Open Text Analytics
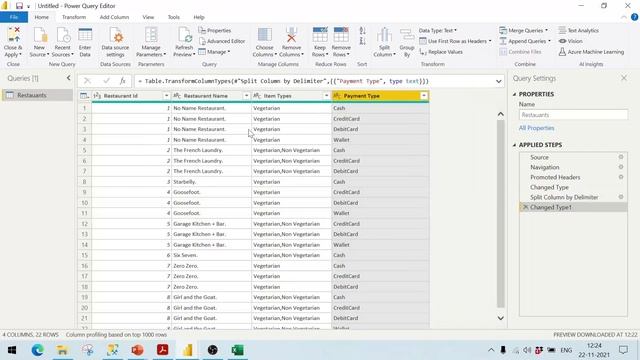 tap(578, 31)
